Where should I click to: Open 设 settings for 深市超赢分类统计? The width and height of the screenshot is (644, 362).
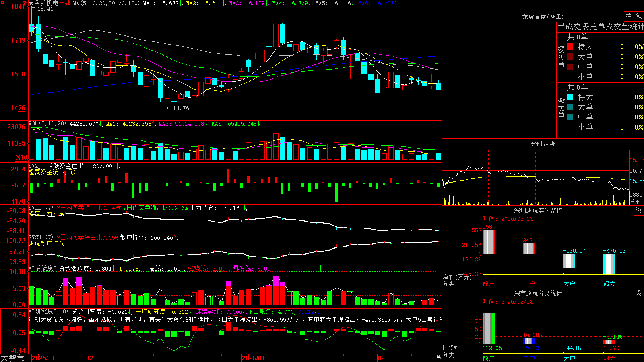[x=639, y=293]
